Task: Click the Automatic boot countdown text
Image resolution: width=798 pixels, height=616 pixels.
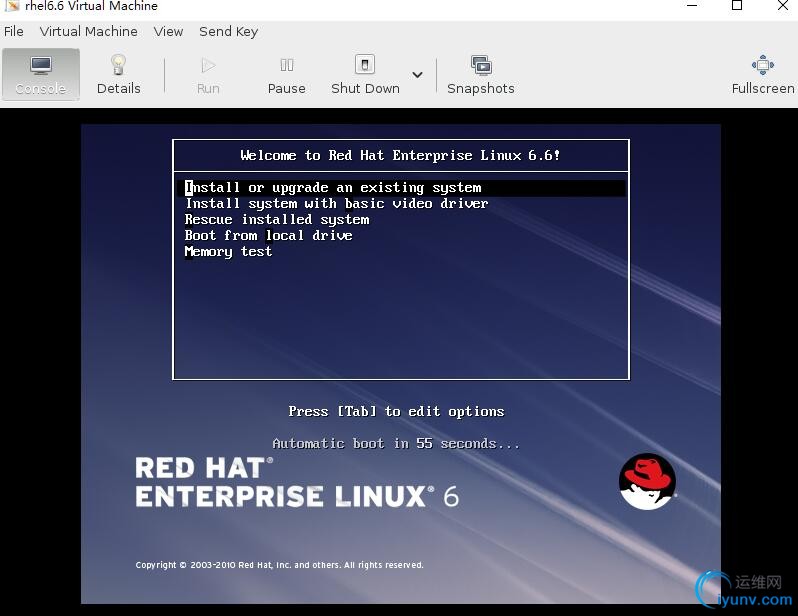Action: click(396, 443)
